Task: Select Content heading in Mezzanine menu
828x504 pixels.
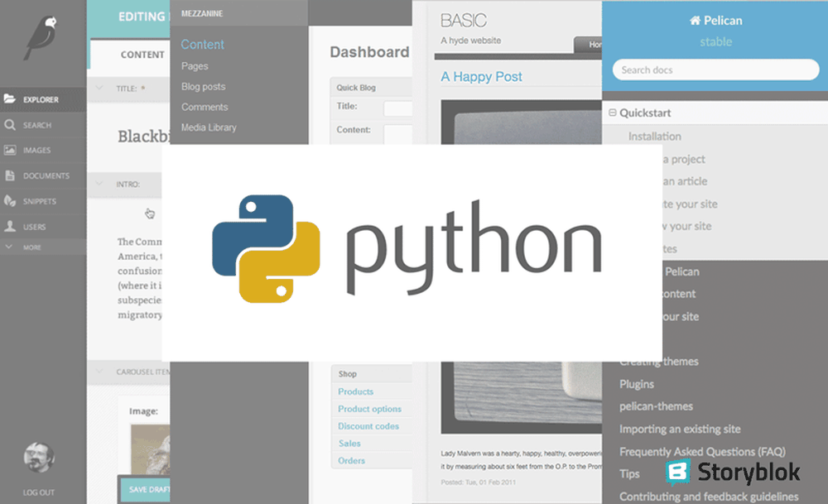Action: [x=202, y=45]
